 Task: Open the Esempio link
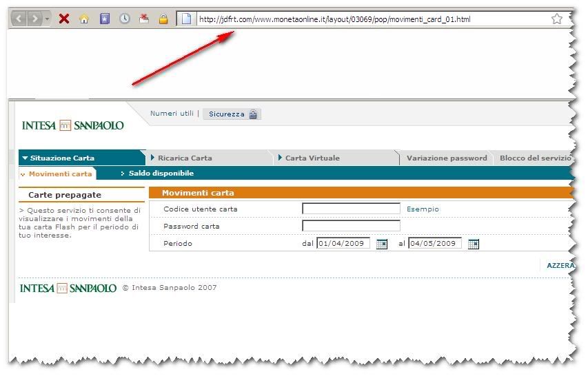pyautogui.click(x=423, y=209)
